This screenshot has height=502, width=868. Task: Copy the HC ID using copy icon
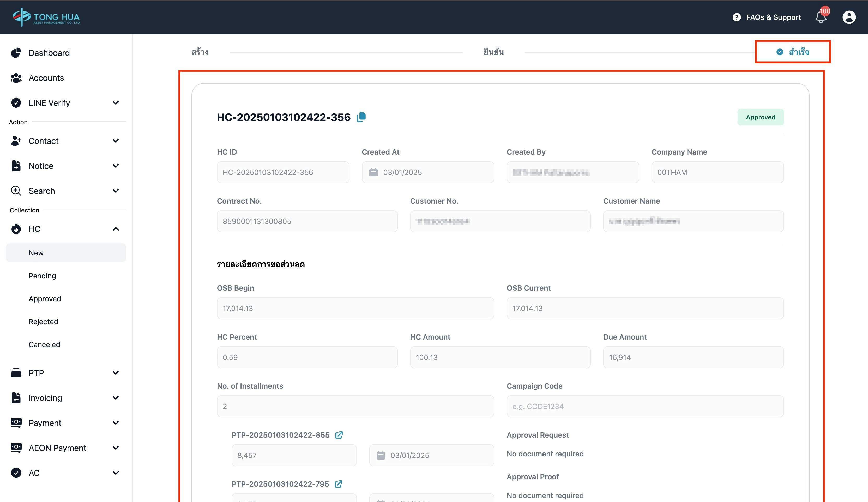(x=361, y=117)
